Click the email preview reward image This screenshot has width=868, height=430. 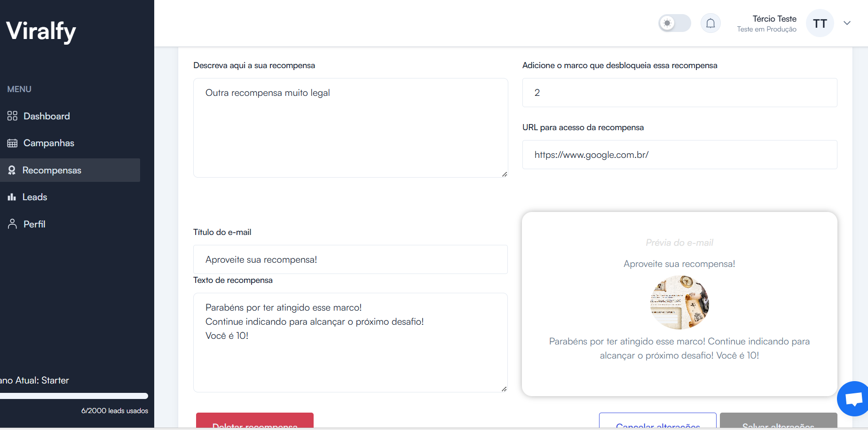(x=679, y=302)
